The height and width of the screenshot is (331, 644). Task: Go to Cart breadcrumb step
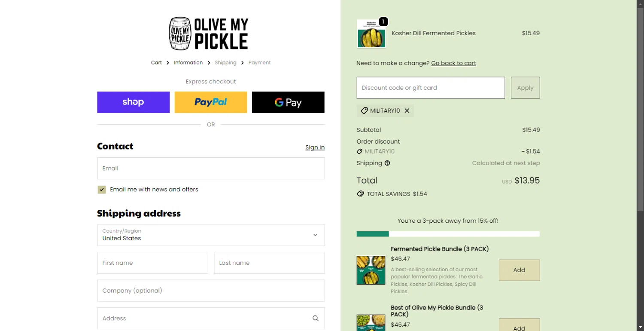(156, 63)
